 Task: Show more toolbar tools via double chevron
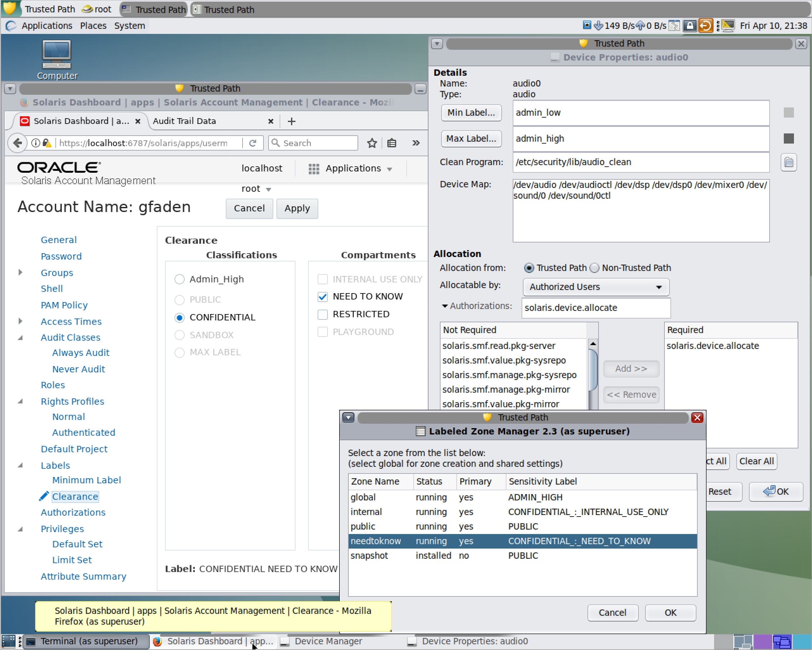click(416, 143)
